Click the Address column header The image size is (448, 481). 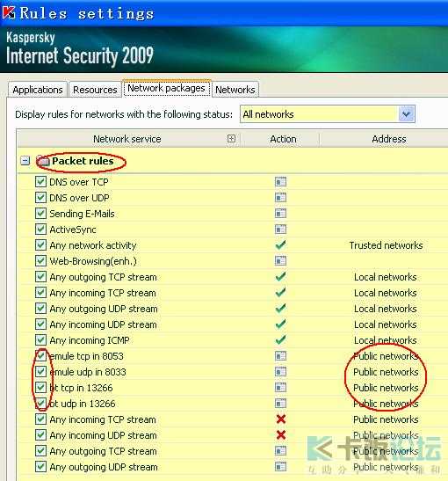tap(389, 139)
